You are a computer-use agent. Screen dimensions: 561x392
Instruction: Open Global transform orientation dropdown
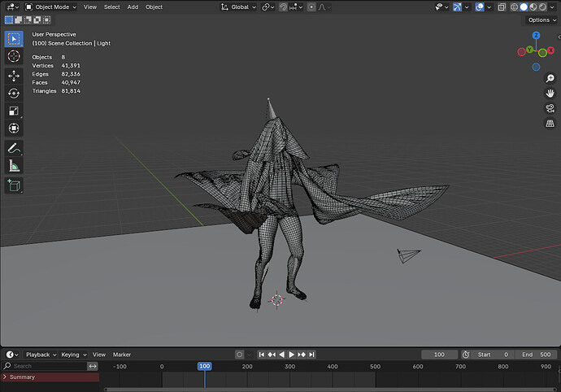pyautogui.click(x=238, y=7)
